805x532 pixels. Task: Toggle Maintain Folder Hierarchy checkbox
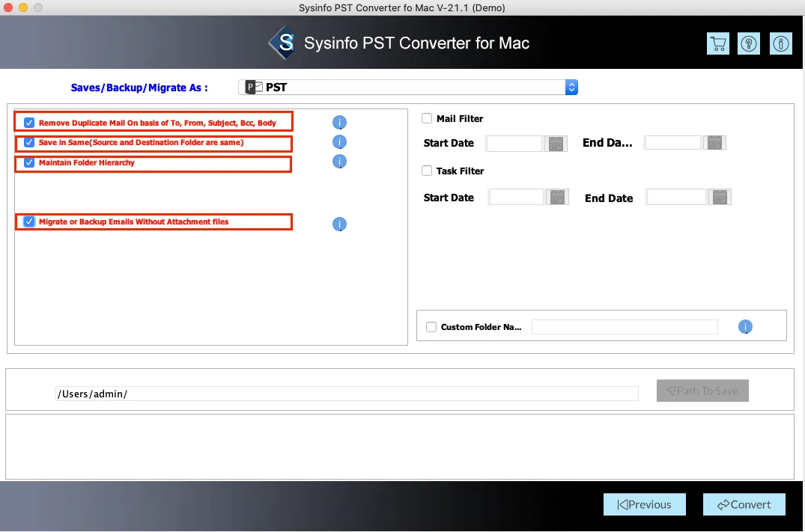click(29, 162)
